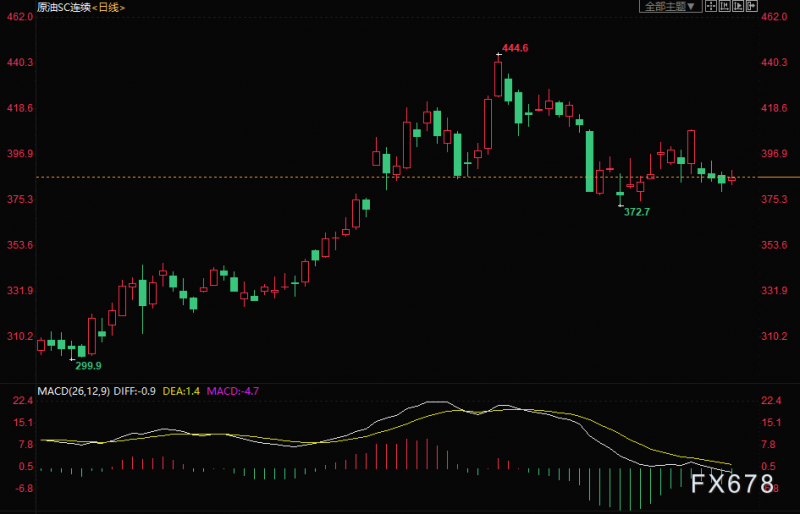Click the jump-to-start chart icon
This screenshot has height=514, width=800.
coord(724,6)
